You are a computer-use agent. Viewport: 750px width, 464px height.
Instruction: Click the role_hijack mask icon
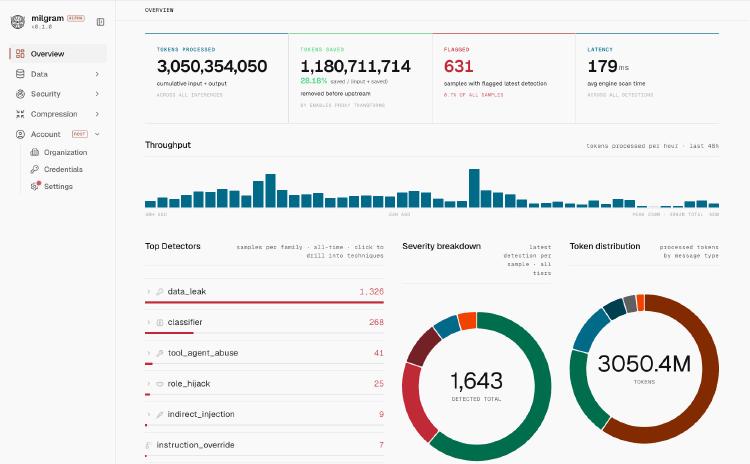click(160, 384)
